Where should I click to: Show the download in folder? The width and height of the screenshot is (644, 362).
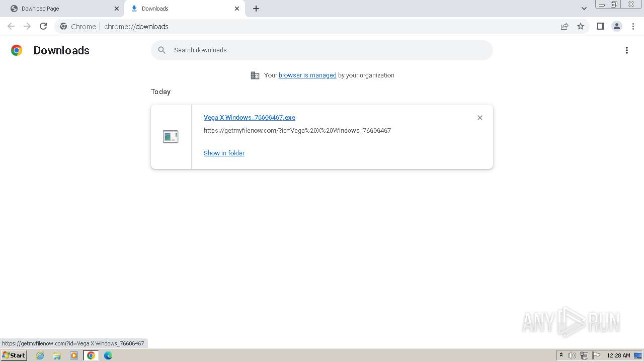(224, 153)
